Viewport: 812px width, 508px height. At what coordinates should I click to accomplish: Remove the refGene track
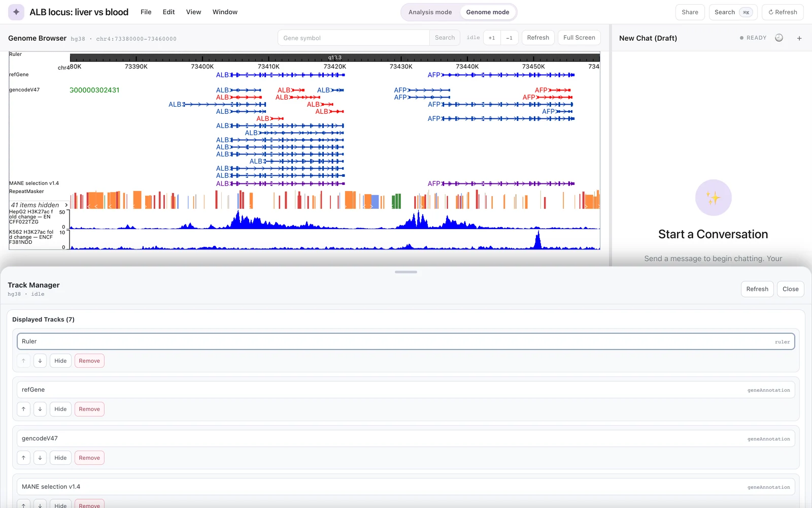(x=89, y=409)
